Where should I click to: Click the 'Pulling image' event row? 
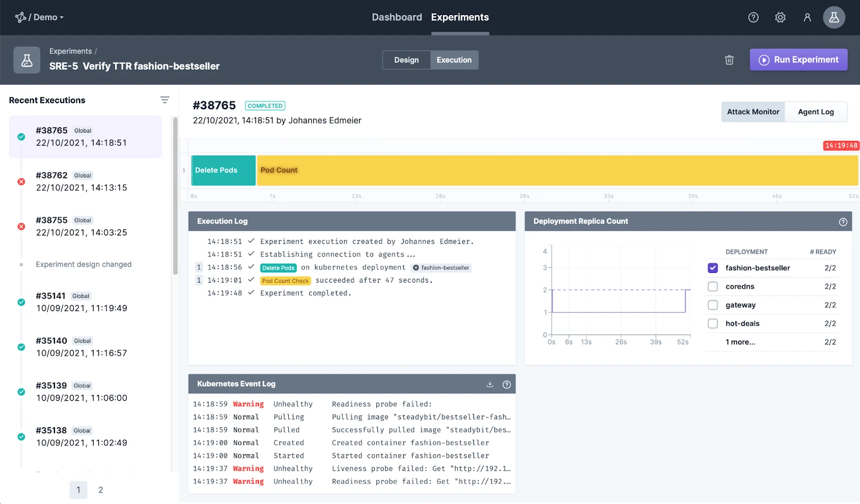(352, 417)
